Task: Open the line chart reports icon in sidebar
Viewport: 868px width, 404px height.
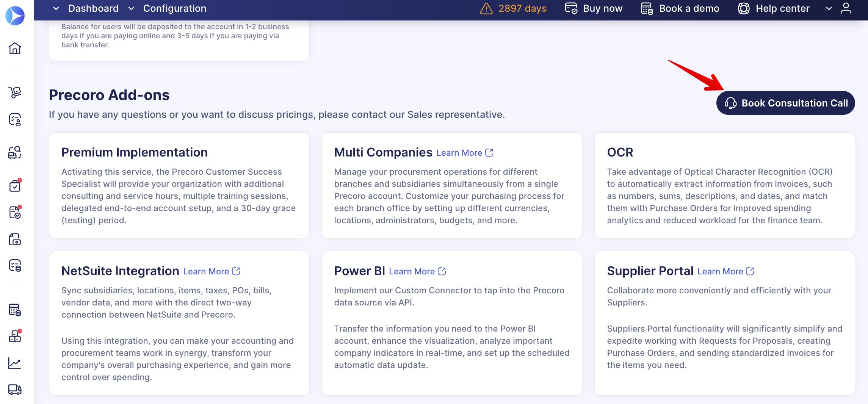Action: click(x=15, y=363)
